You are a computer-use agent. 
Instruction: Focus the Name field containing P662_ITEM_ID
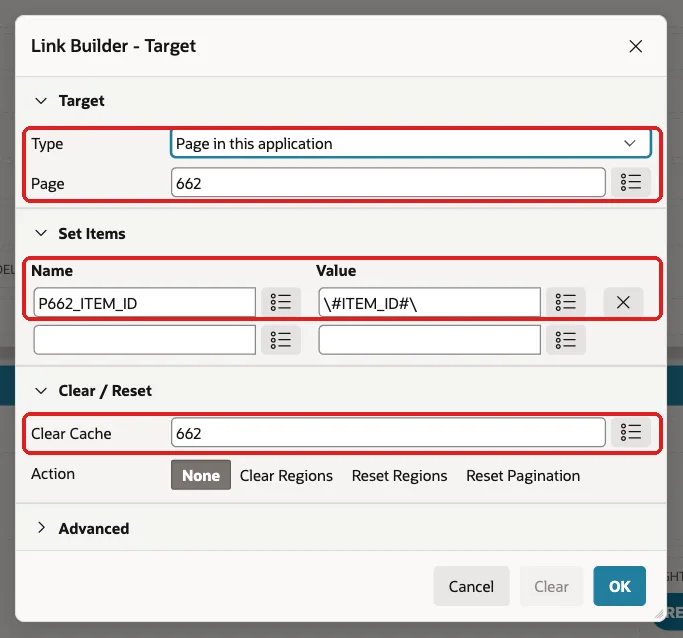coord(145,302)
